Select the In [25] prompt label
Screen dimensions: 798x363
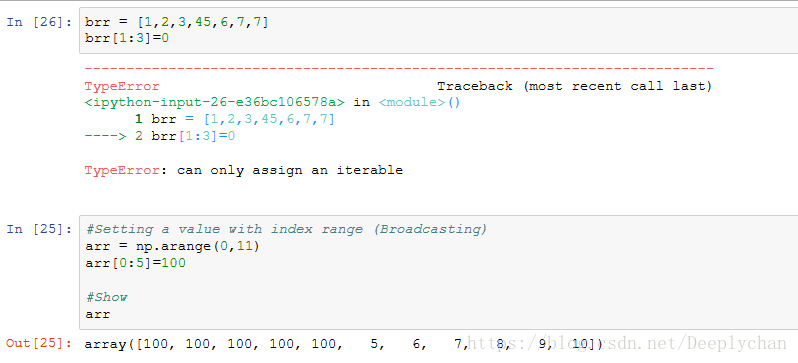coord(40,229)
